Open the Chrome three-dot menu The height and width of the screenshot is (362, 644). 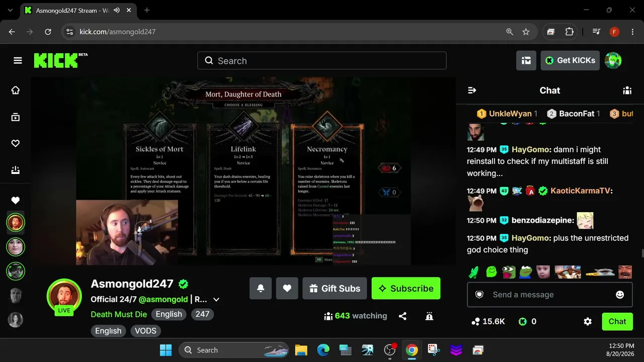pyautogui.click(x=632, y=32)
